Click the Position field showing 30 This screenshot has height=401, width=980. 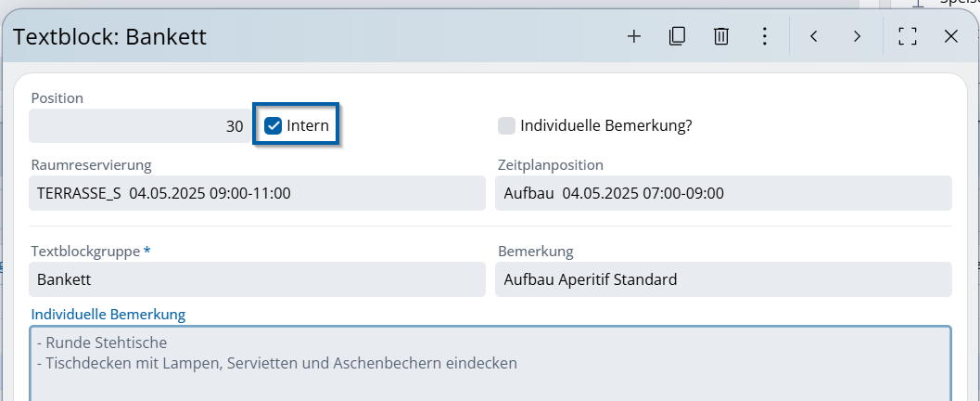pyautogui.click(x=139, y=126)
